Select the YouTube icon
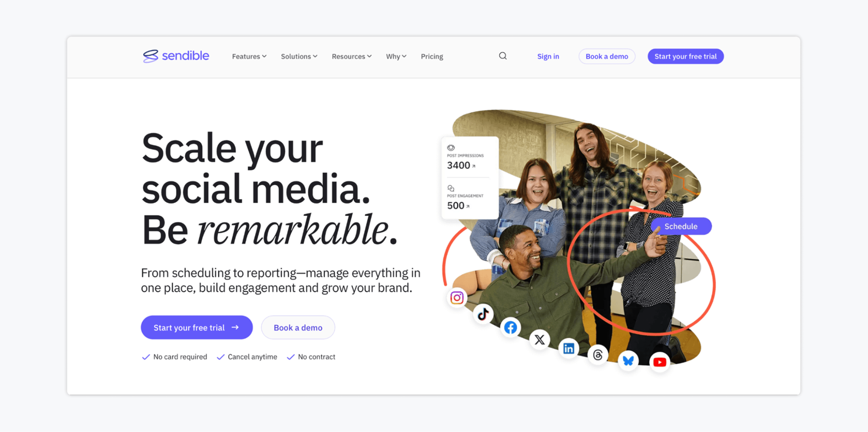Viewport: 868px width, 432px height. 660,362
